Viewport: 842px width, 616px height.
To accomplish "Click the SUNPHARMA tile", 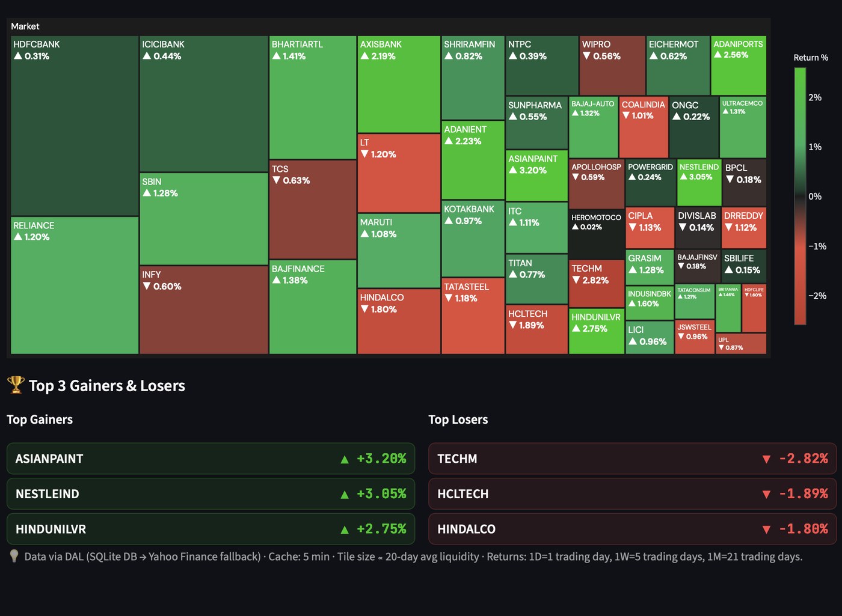I will click(536, 123).
